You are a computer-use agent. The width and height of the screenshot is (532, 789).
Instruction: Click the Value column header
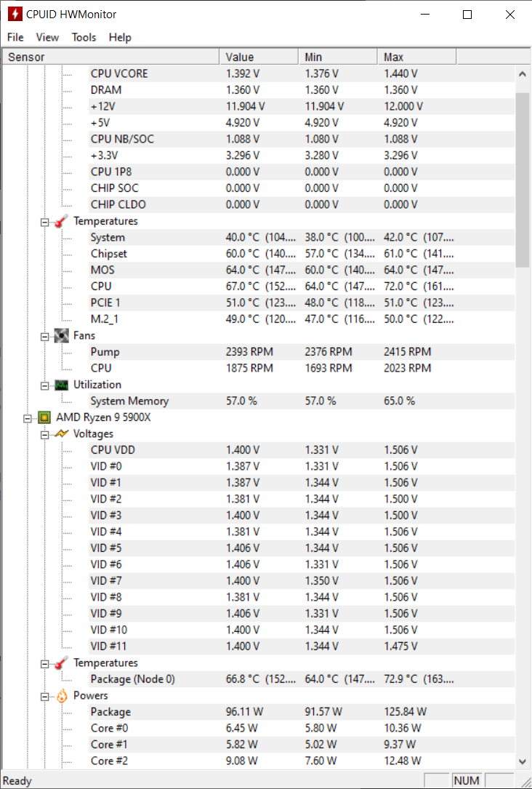(259, 57)
